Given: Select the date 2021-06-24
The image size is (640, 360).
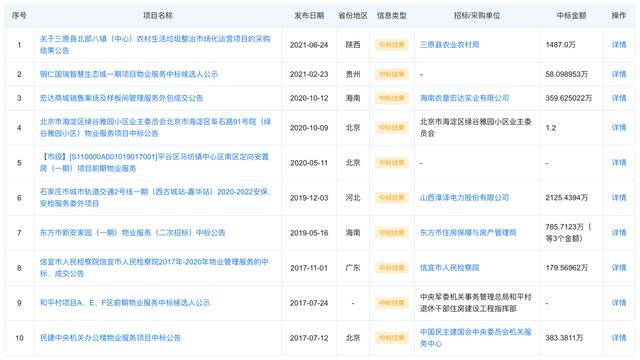Looking at the screenshot, I should point(309,45).
